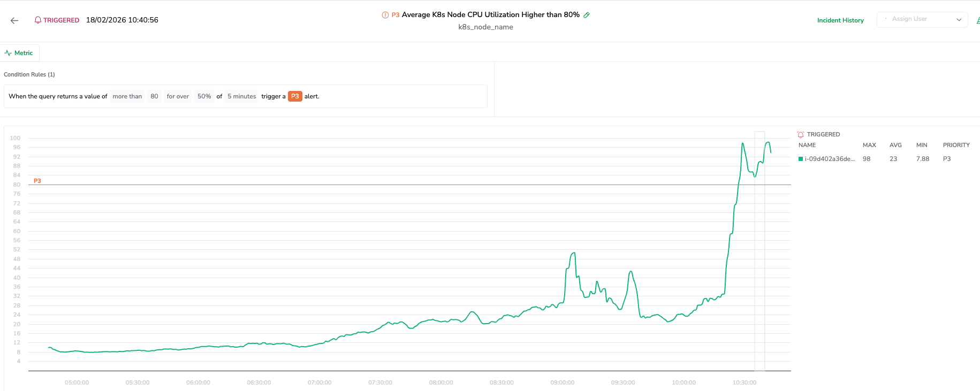Toggle the green series swatch in legend

click(801, 159)
